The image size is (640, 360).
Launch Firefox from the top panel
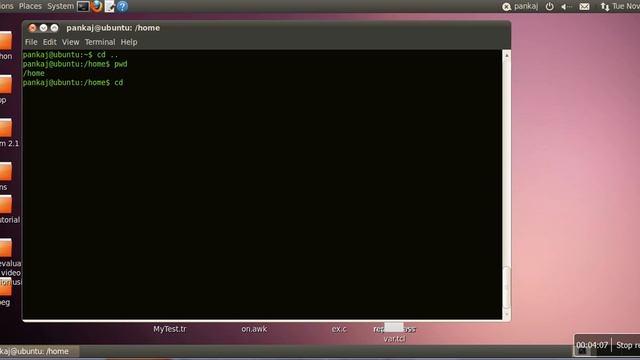[x=96, y=6]
